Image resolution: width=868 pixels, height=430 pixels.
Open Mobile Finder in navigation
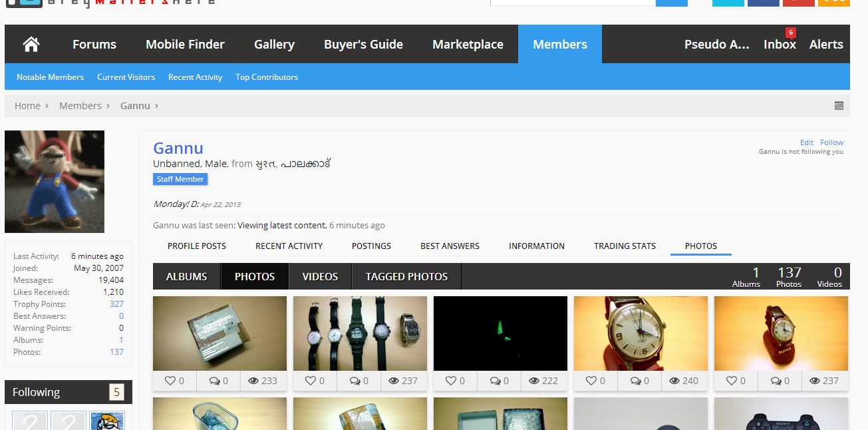pos(185,45)
